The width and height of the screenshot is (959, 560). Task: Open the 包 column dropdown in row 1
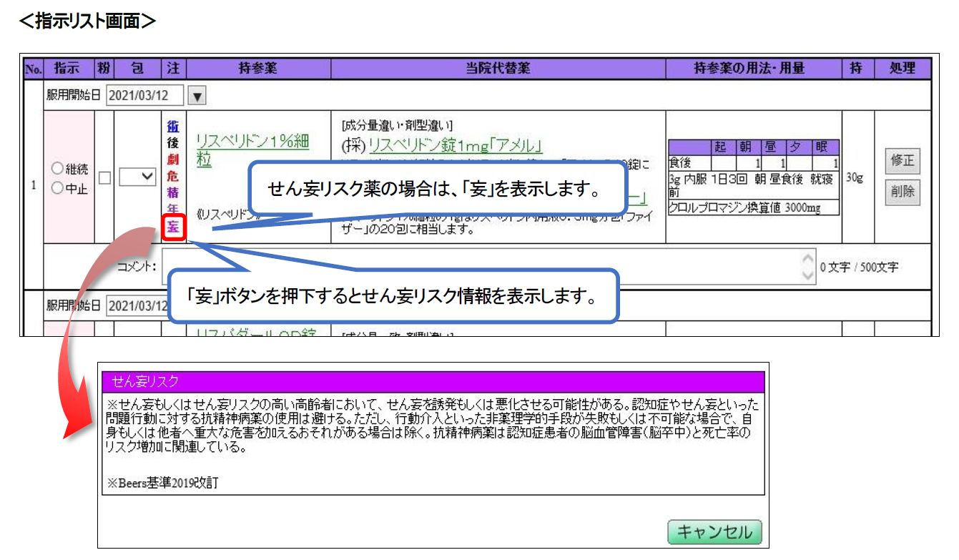[x=137, y=177]
